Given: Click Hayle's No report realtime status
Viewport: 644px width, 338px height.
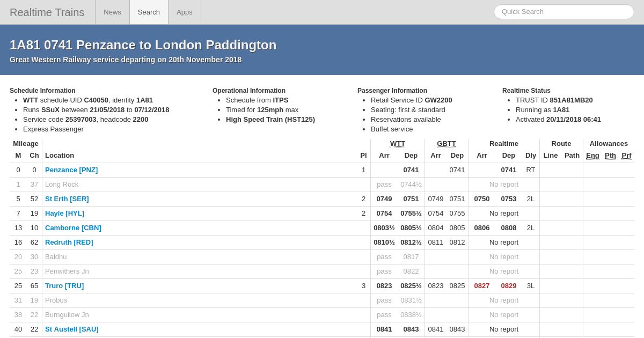Looking at the screenshot, I should (x=504, y=214).
